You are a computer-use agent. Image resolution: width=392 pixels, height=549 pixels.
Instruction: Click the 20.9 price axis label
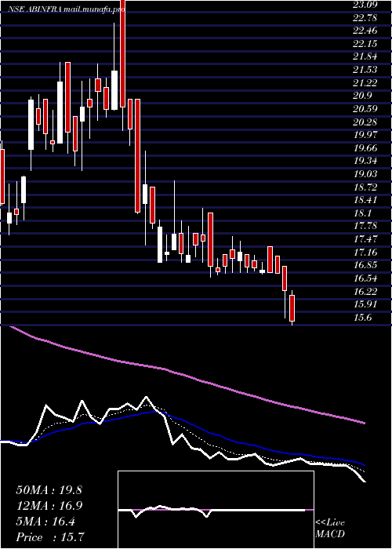coord(363,96)
